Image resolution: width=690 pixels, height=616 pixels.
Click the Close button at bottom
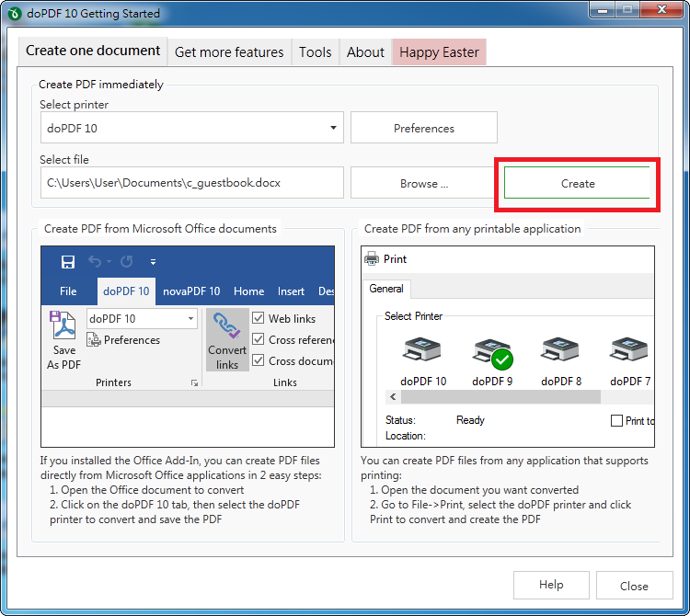pos(634,586)
